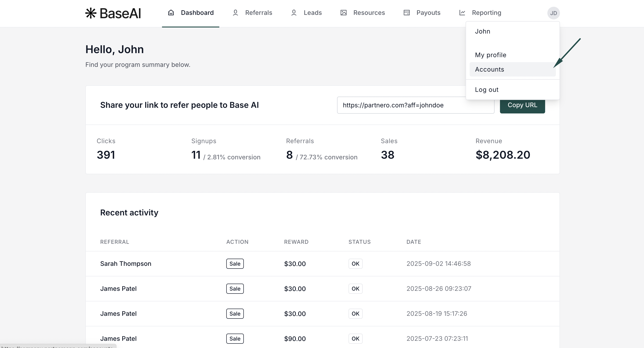Click the Leads person icon
Screen dimensions: 644x348
point(294,13)
